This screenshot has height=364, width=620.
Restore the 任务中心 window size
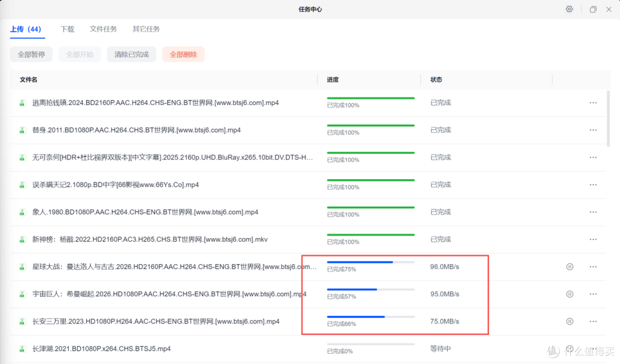(592, 10)
